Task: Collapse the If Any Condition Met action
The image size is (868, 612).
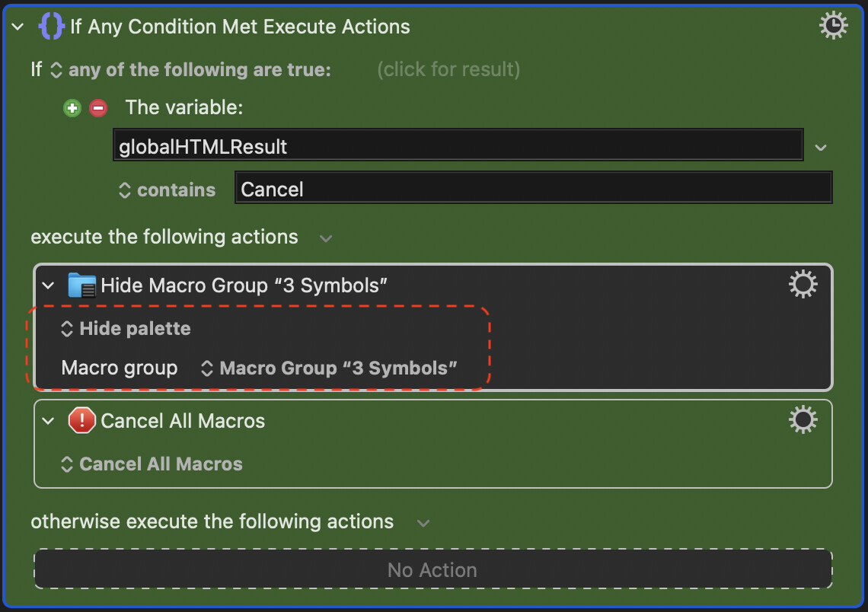Action: pos(18,27)
